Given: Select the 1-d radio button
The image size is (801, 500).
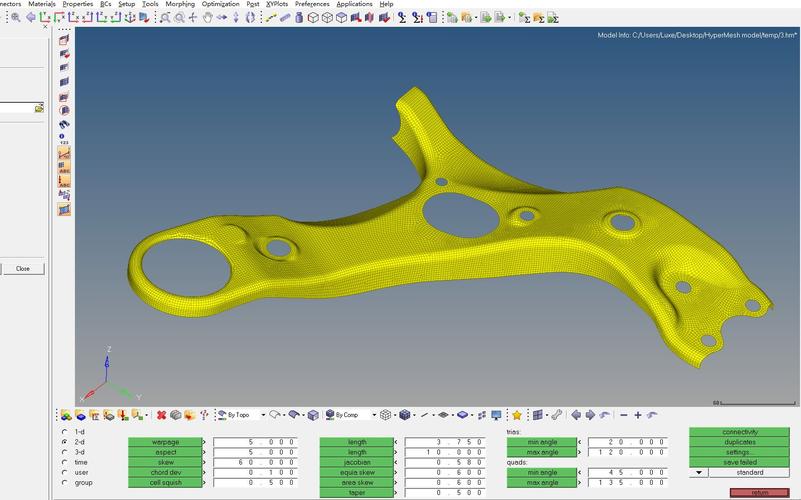Looking at the screenshot, I should (x=65, y=432).
